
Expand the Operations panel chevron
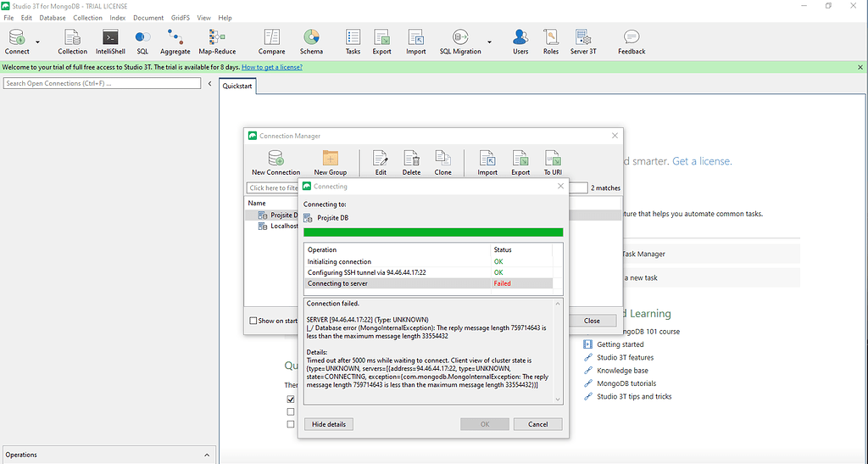208,455
